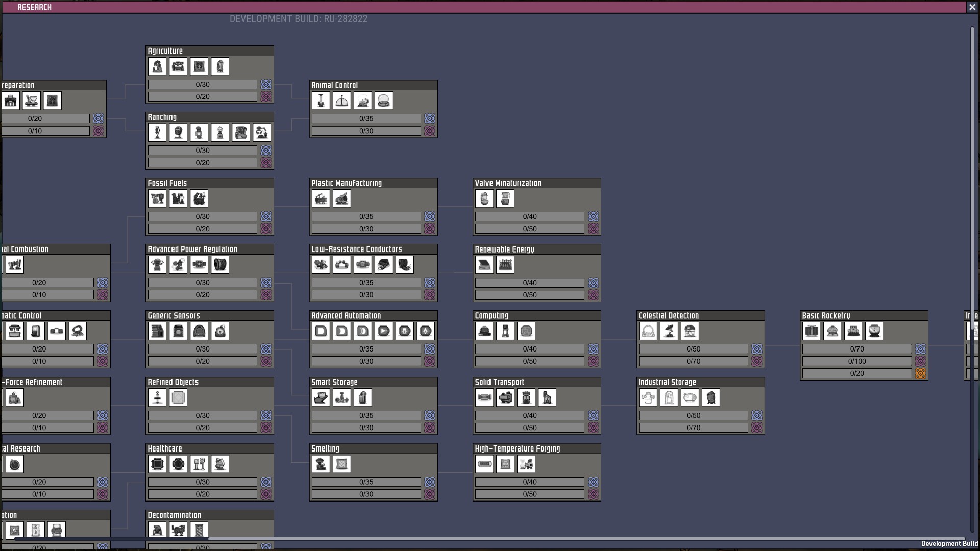Click the satellite dish icon in Celestial Detection
Screen dimensions: 980x551
coord(669,332)
